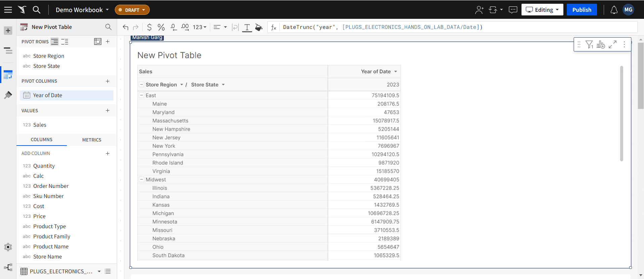Image resolution: width=644 pixels, height=279 pixels.
Task: Click the Publish button
Action: [x=582, y=10]
